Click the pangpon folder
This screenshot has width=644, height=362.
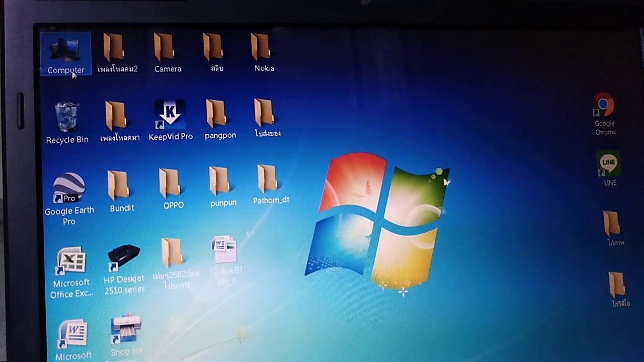[220, 120]
